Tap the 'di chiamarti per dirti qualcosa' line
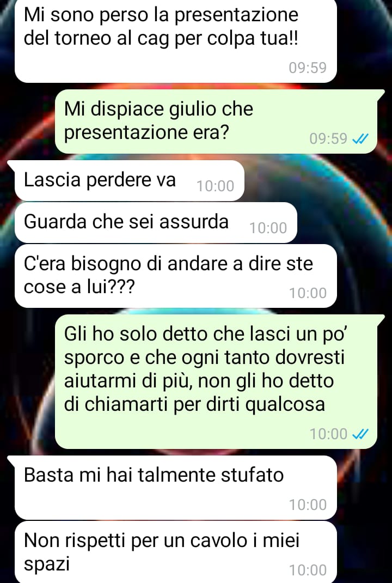 tap(194, 404)
